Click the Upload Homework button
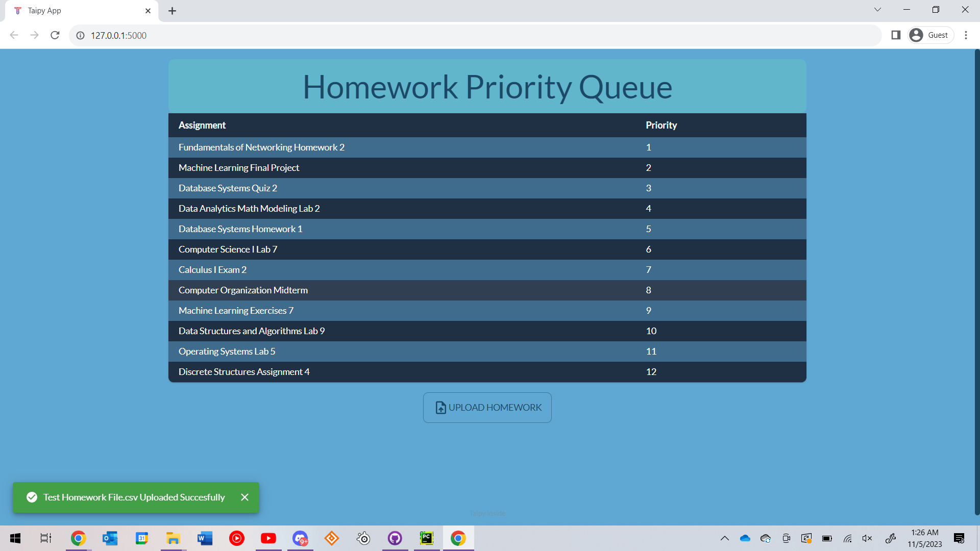Viewport: 980px width, 551px height. point(487,408)
